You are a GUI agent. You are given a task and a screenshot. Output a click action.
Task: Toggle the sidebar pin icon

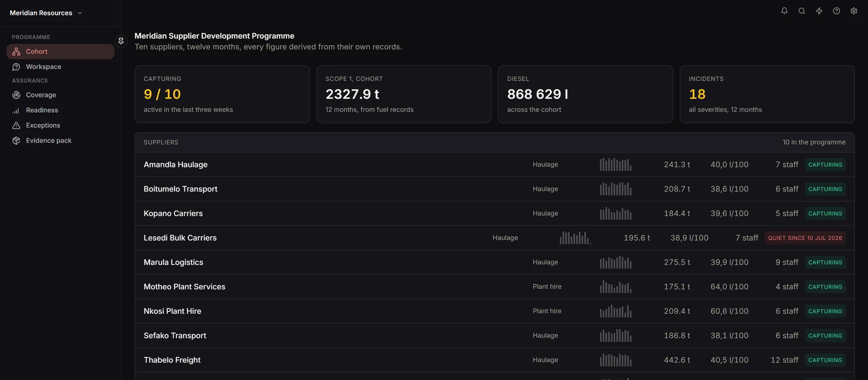tap(121, 41)
